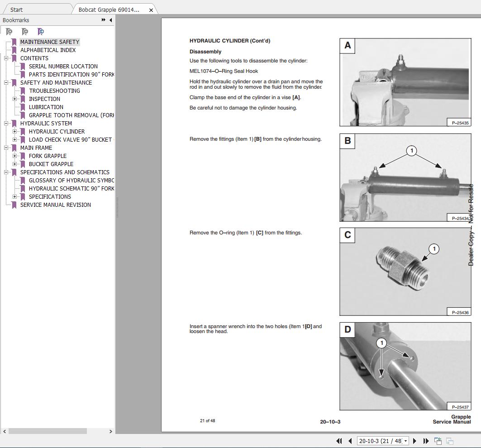Expand the SPECIFICATIONS bookmark branch
The width and height of the screenshot is (481, 448).
click(14, 196)
